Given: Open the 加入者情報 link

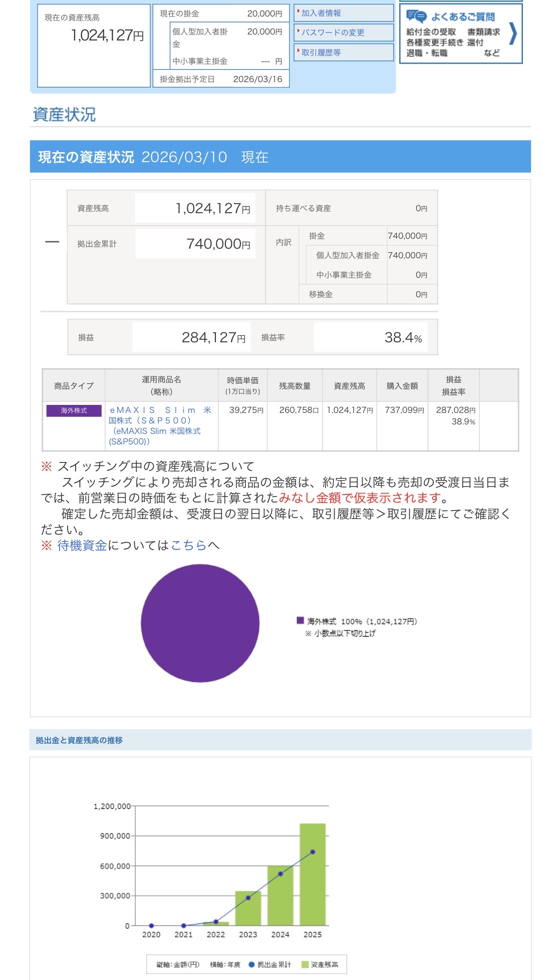Looking at the screenshot, I should pyautogui.click(x=321, y=14).
